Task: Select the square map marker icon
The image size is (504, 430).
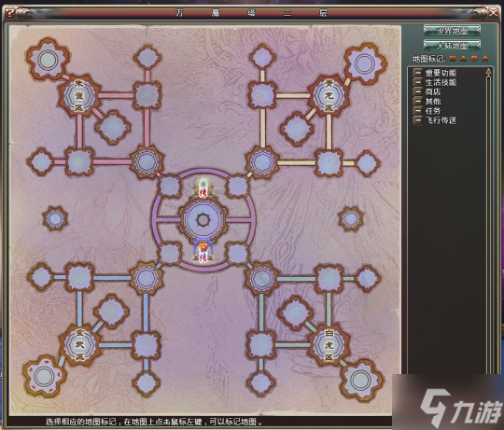Action: (453, 59)
